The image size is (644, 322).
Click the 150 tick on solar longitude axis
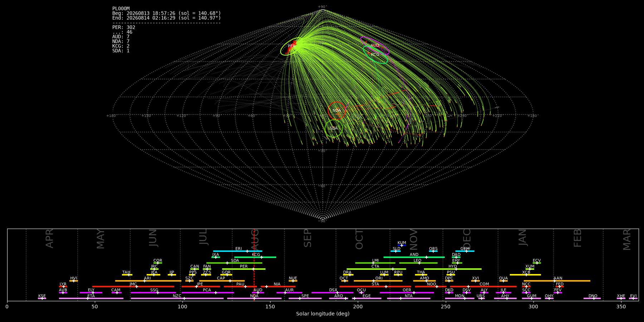(270, 307)
